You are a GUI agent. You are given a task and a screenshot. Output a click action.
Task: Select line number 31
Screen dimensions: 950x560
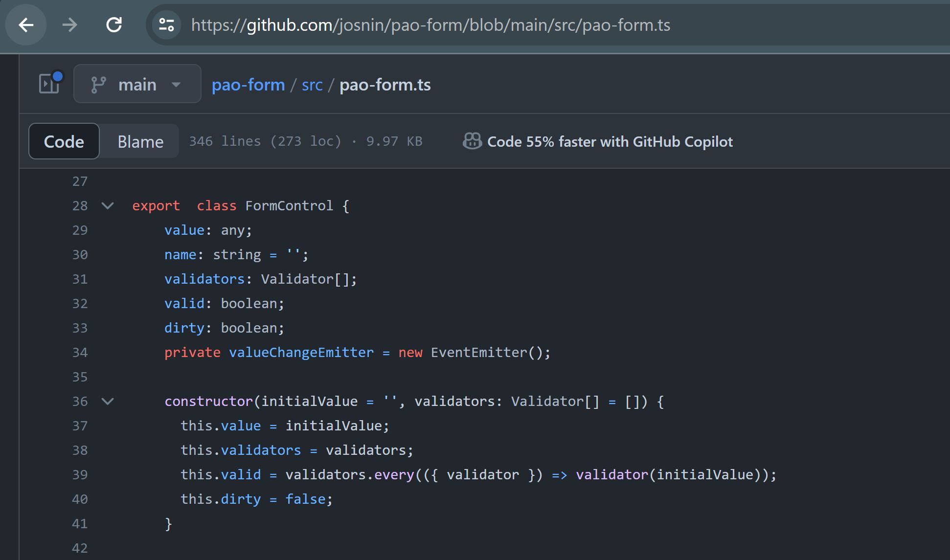80,279
